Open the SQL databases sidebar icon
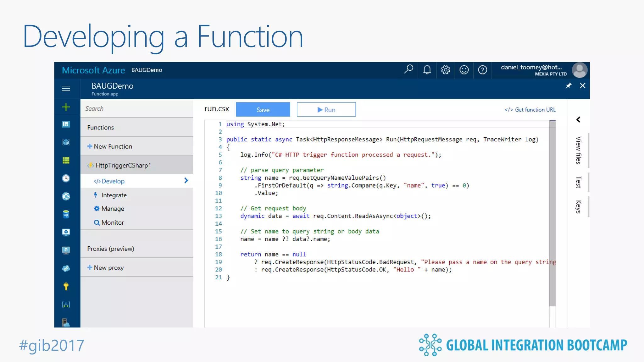The height and width of the screenshot is (362, 644). 66,214
